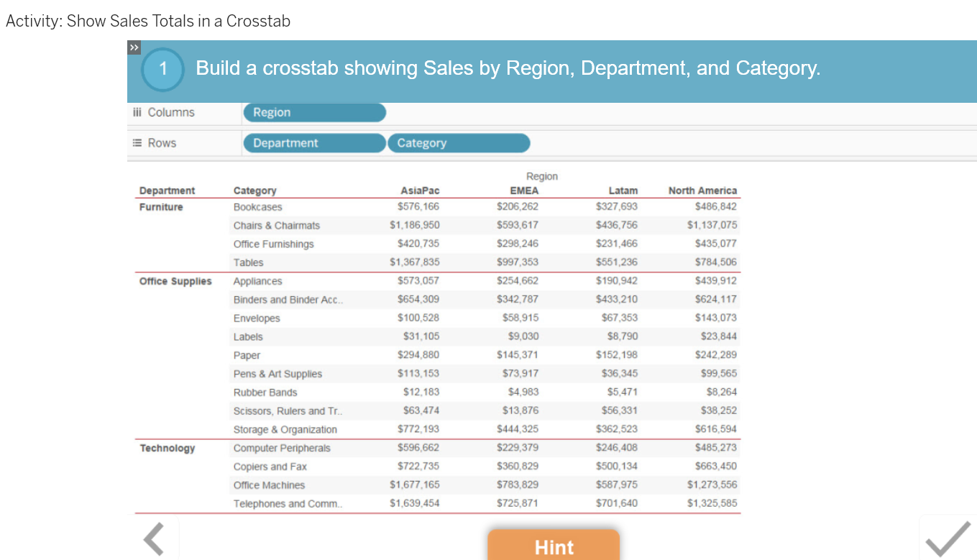Click AsiaPac Envelopes value $100,528
The width and height of the screenshot is (977, 560).
418,318
